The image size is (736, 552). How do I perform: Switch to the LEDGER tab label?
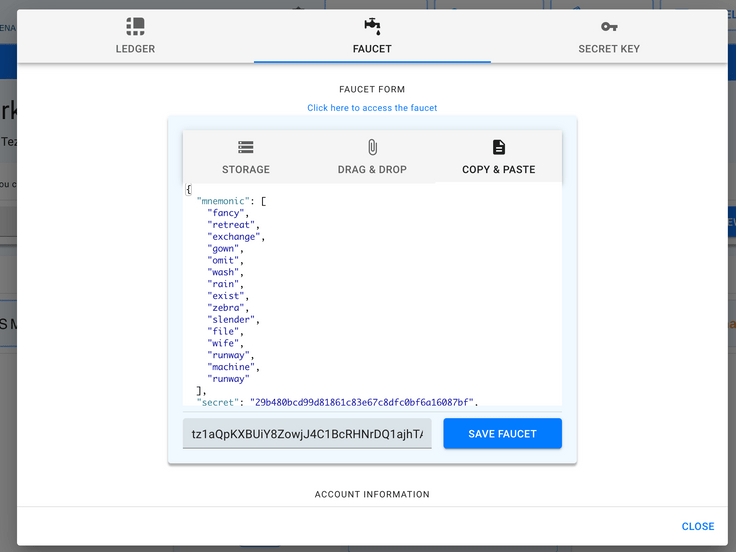coord(135,49)
